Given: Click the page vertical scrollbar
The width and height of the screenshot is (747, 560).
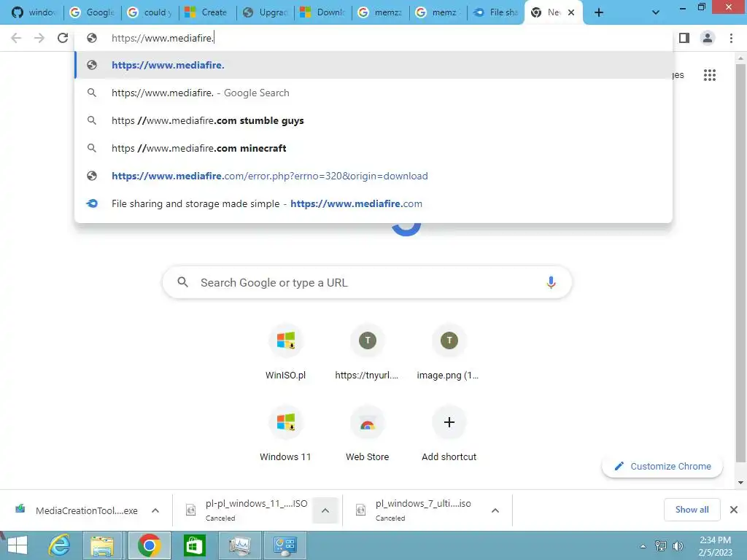Looking at the screenshot, I should (x=740, y=262).
